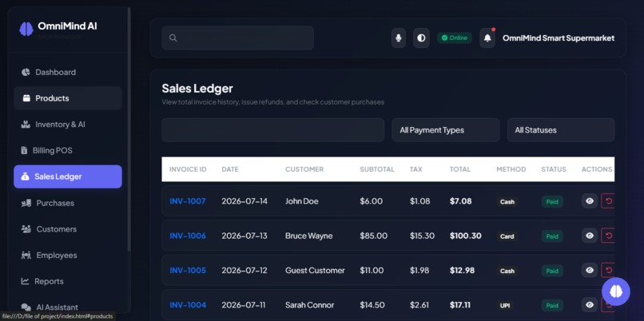The image size is (644, 321).
Task: Click the TOTAL column header
Action: tap(460, 169)
